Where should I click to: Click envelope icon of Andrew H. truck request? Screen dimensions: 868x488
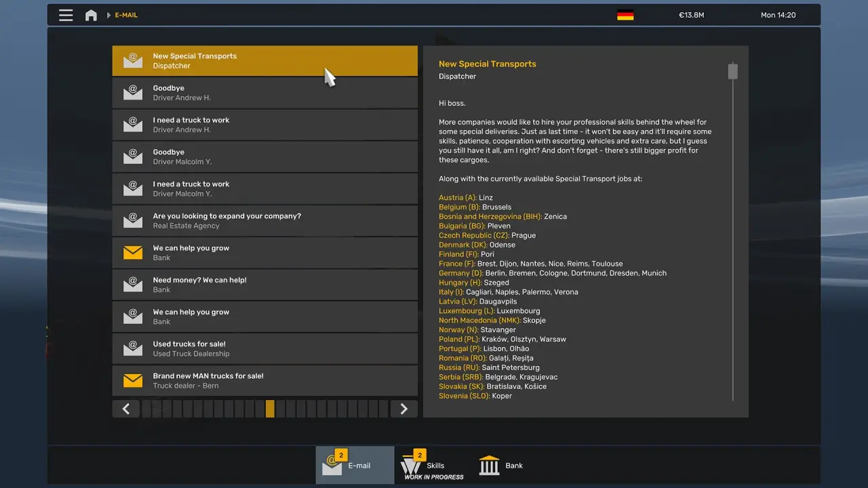click(133, 125)
